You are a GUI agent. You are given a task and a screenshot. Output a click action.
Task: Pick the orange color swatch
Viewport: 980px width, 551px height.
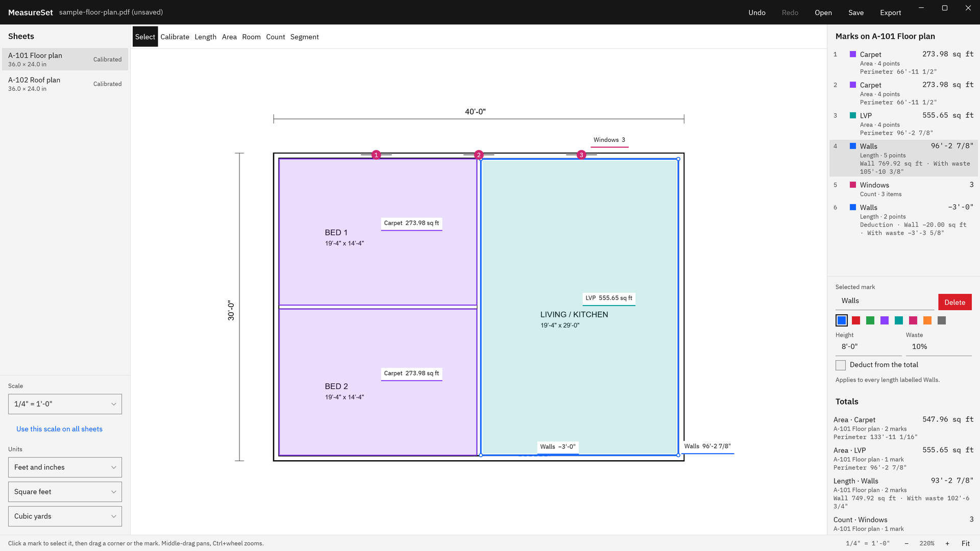point(927,320)
